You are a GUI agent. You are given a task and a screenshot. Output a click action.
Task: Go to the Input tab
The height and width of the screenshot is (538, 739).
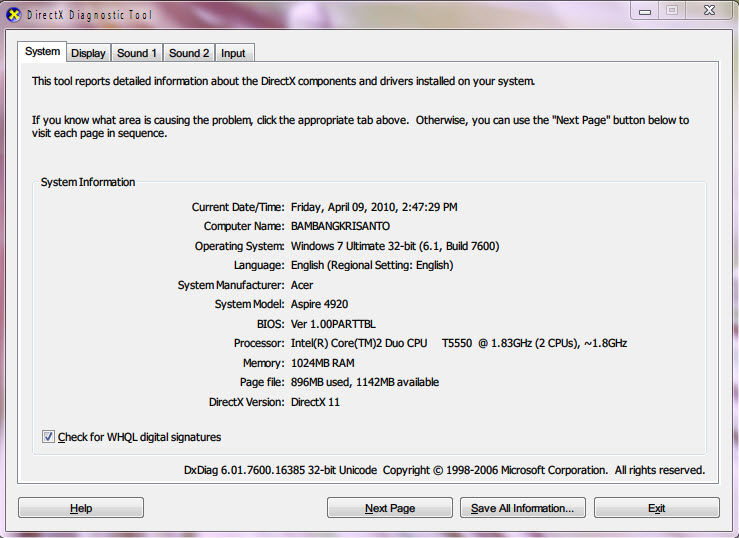pos(233,53)
